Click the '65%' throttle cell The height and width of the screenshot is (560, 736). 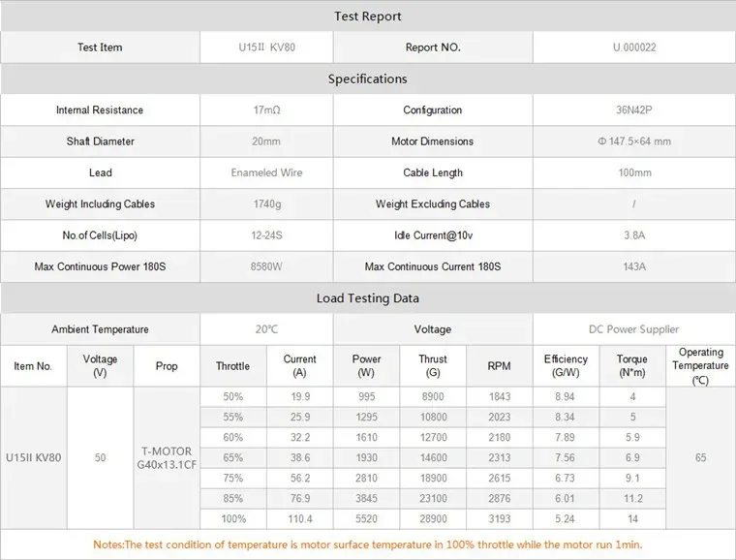(x=232, y=457)
